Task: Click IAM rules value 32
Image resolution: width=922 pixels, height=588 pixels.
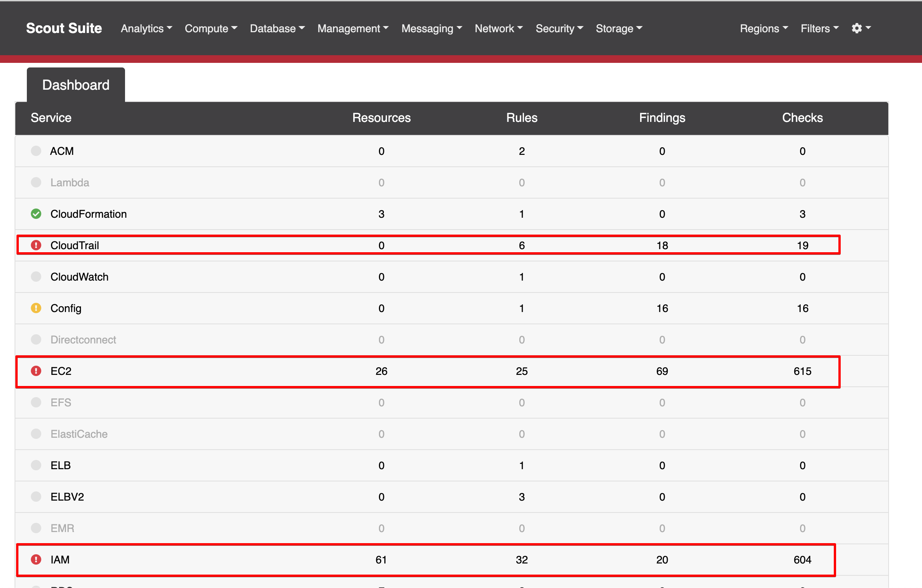Action: click(522, 560)
